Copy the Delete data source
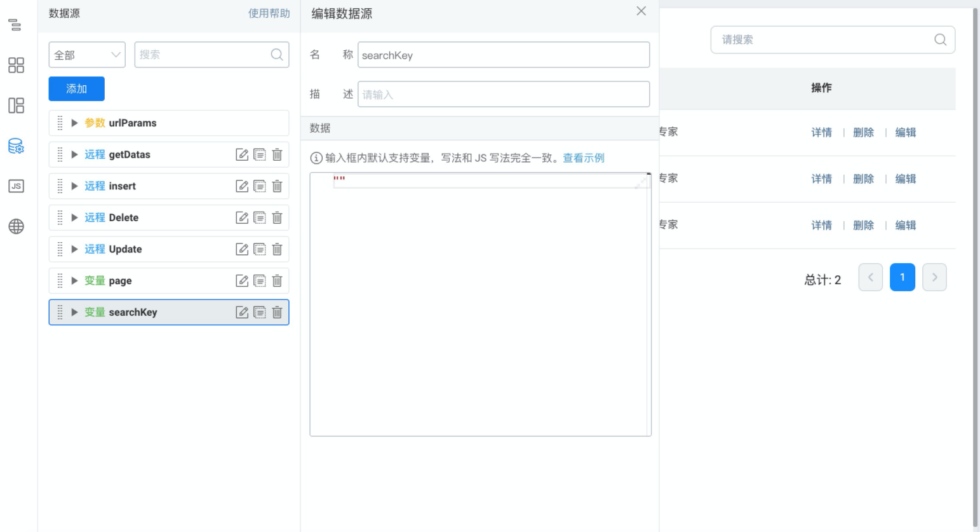 tap(260, 217)
